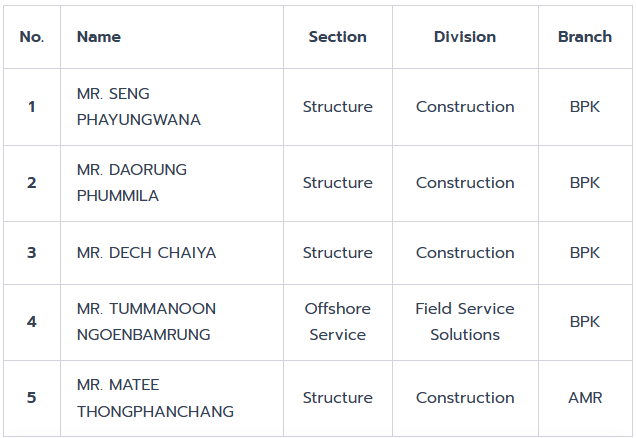This screenshot has height=438, width=636.
Task: Click the name MR. DAORUNG PHUMMILA
Action: pos(132,183)
